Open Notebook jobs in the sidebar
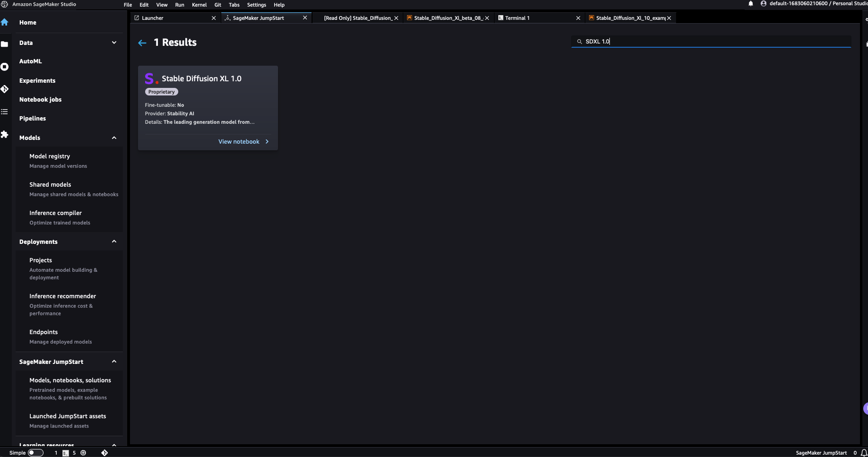 [40, 100]
